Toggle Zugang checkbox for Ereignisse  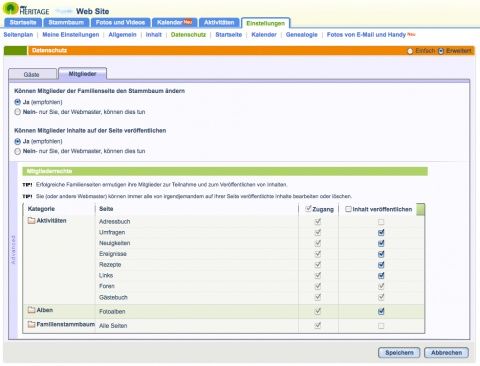[x=318, y=254]
